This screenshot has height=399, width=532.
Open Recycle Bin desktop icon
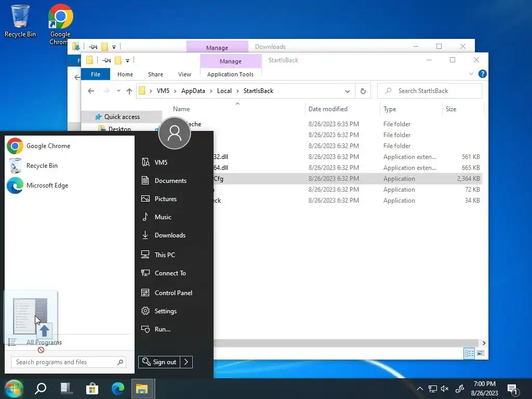click(x=20, y=21)
